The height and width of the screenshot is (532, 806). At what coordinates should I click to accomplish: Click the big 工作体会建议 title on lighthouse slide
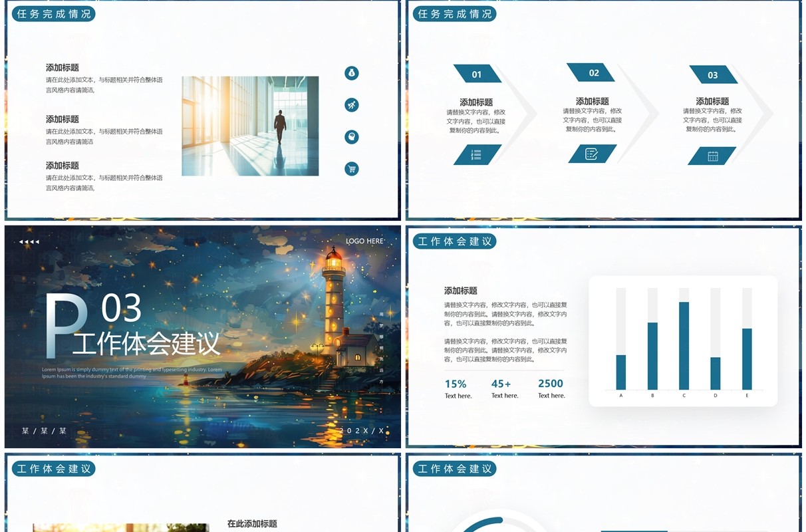pyautogui.click(x=146, y=343)
